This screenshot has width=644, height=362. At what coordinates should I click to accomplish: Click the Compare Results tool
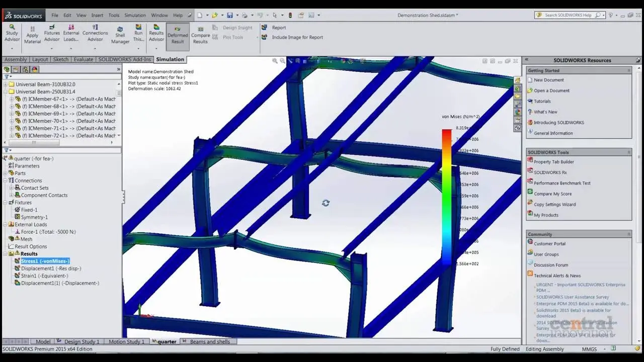pos(200,35)
